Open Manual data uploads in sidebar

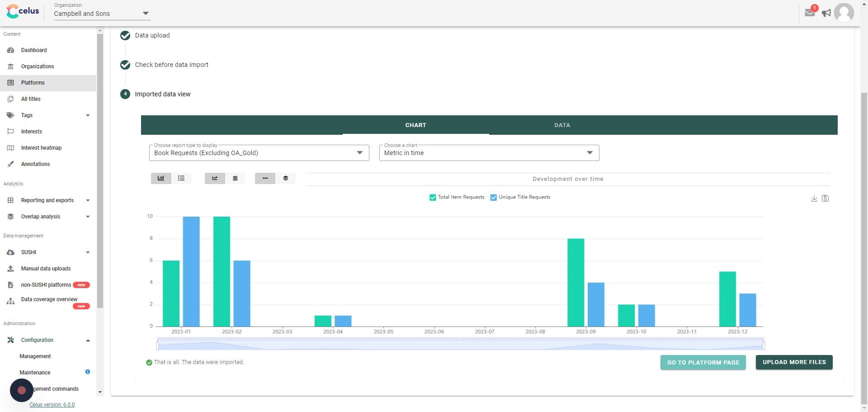point(46,269)
